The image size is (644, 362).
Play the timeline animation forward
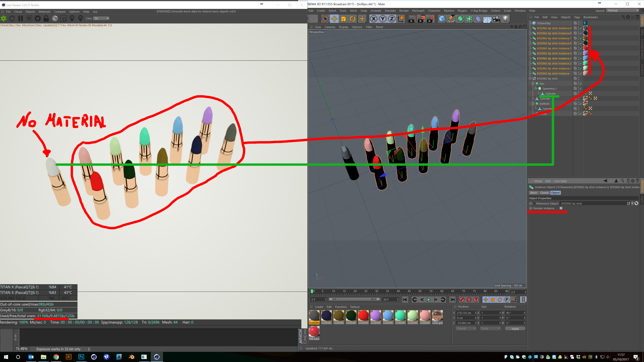428,299
